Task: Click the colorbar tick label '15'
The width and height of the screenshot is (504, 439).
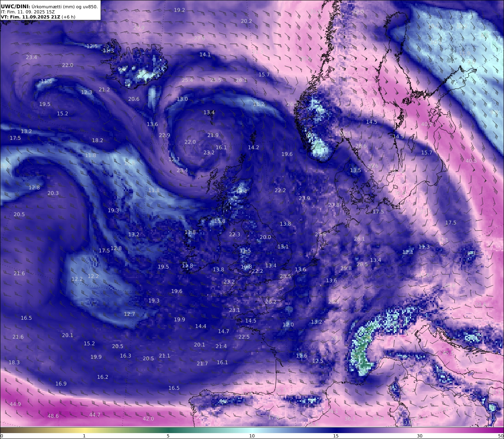Action: (x=336, y=436)
